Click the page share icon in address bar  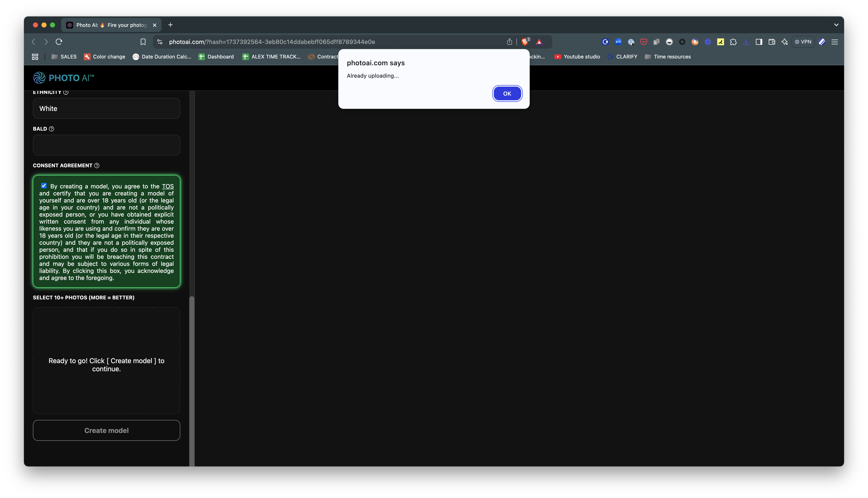509,42
